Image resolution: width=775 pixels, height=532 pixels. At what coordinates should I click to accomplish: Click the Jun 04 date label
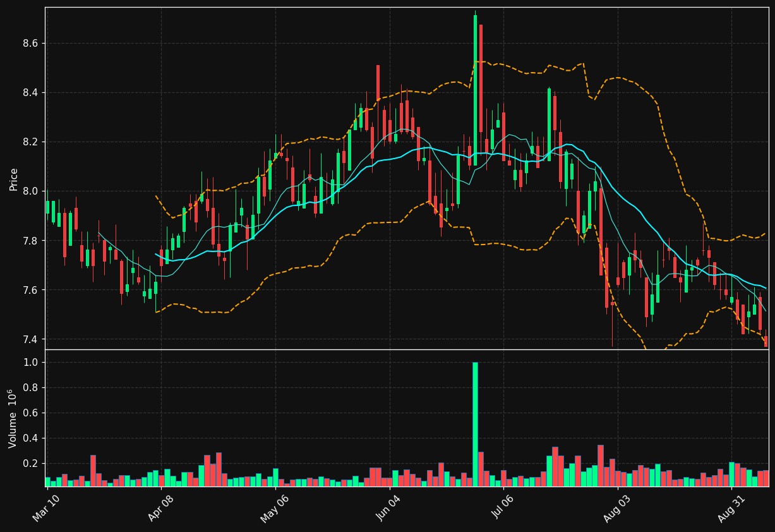388,508
